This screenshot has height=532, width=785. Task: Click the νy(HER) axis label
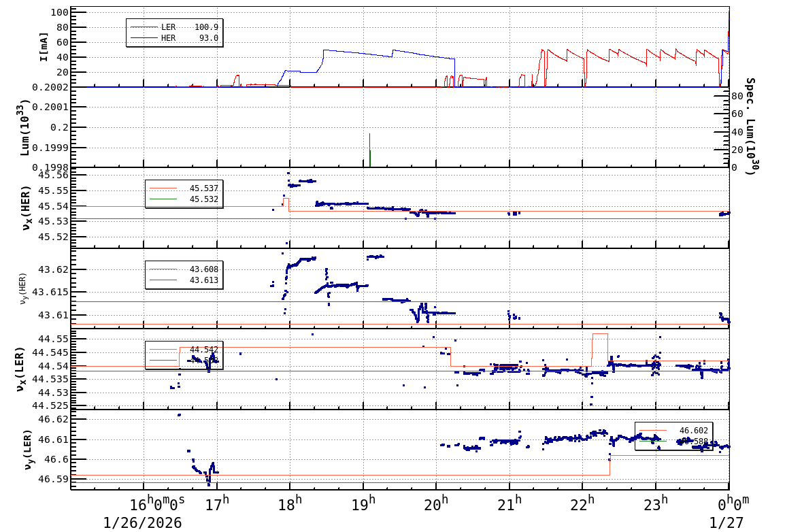24,288
